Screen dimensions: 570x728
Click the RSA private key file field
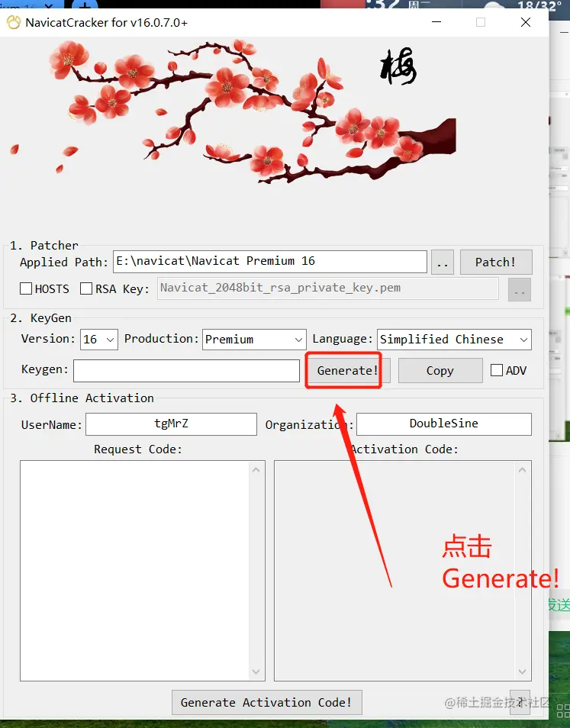point(328,288)
